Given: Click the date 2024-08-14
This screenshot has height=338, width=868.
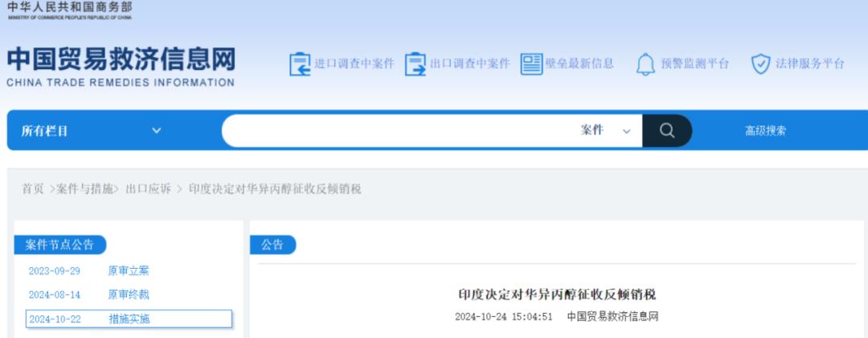Looking at the screenshot, I should tap(55, 295).
